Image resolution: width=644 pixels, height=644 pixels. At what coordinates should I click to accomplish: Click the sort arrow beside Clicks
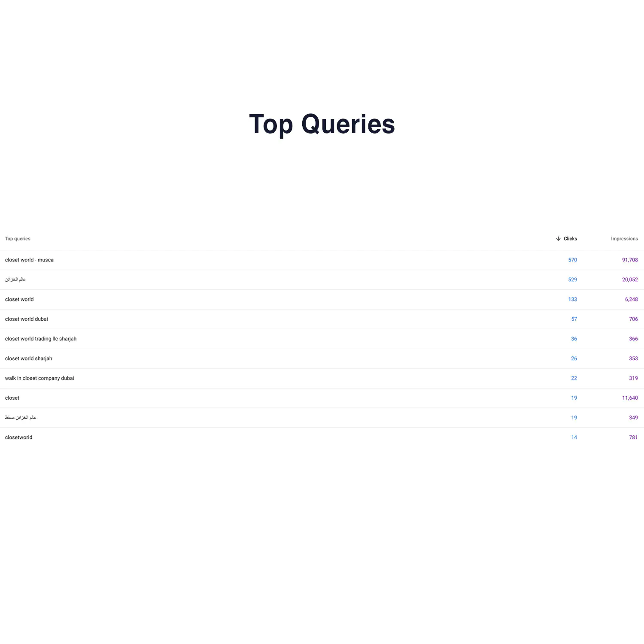558,239
